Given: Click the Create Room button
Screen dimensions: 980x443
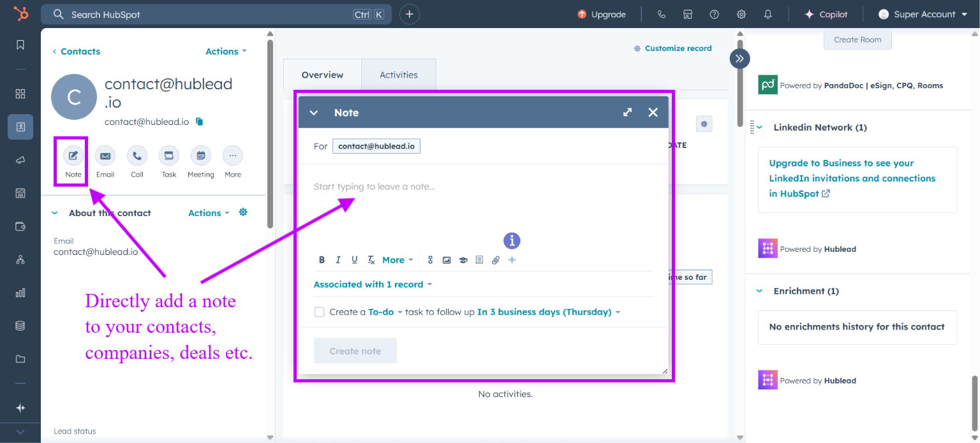Looking at the screenshot, I should click(857, 40).
